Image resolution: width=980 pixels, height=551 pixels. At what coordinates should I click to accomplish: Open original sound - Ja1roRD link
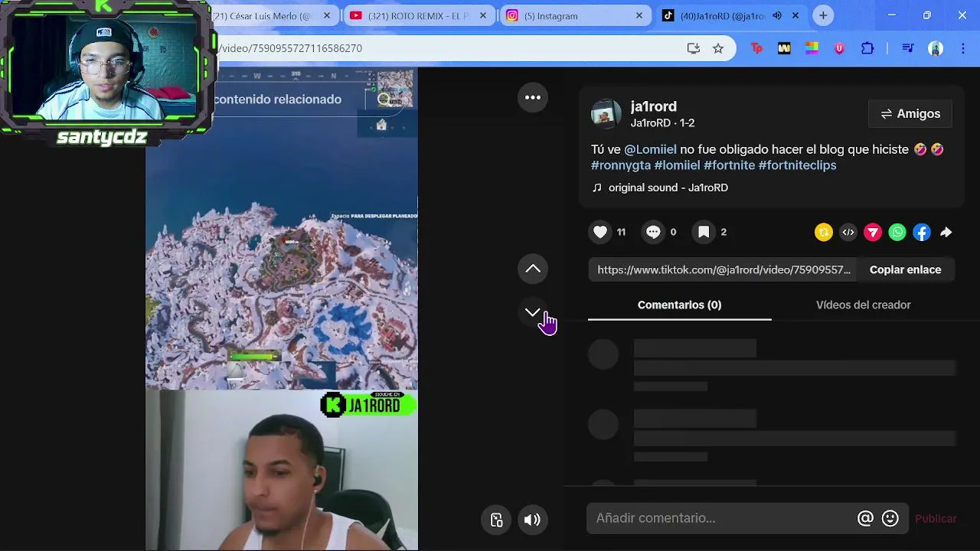pyautogui.click(x=668, y=187)
